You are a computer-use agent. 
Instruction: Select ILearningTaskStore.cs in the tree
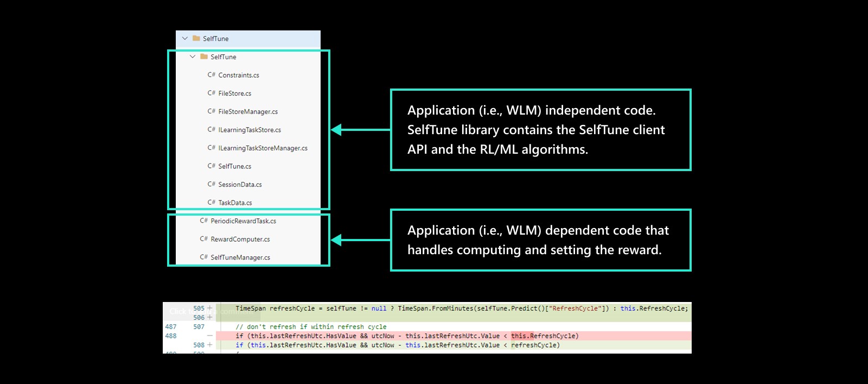tap(249, 130)
